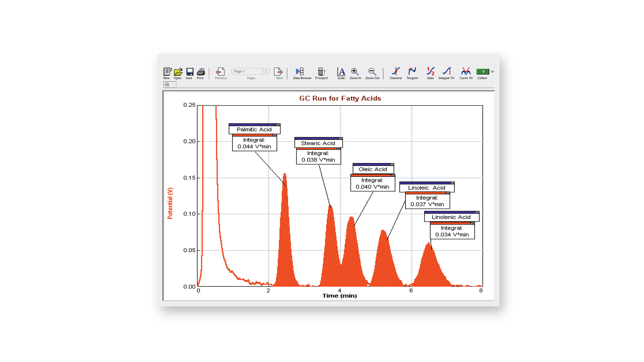
Task: Click the color palette icon below toolbar
Action: [x=167, y=85]
